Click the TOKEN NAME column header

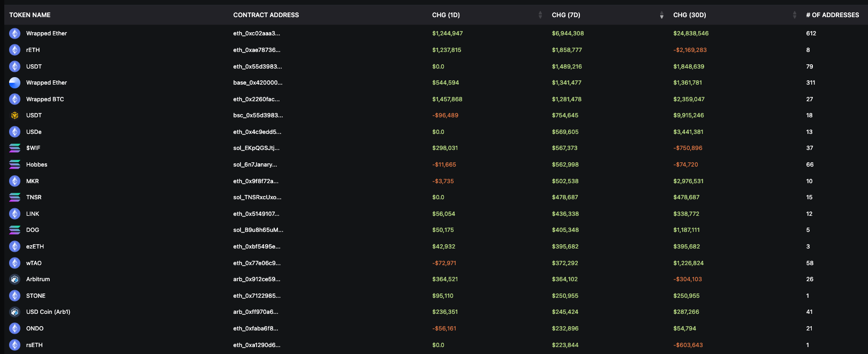click(30, 15)
